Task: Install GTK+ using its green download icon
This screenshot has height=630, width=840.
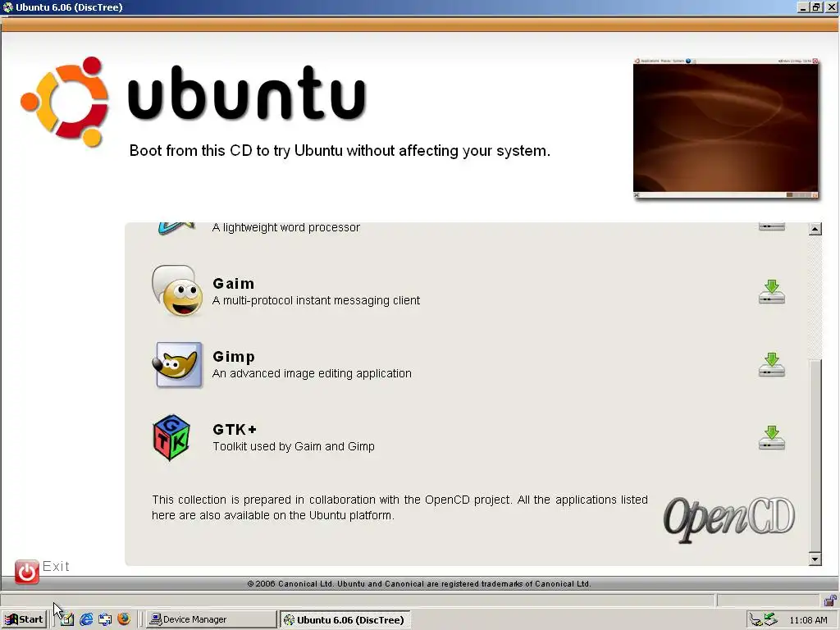Action: click(x=771, y=438)
